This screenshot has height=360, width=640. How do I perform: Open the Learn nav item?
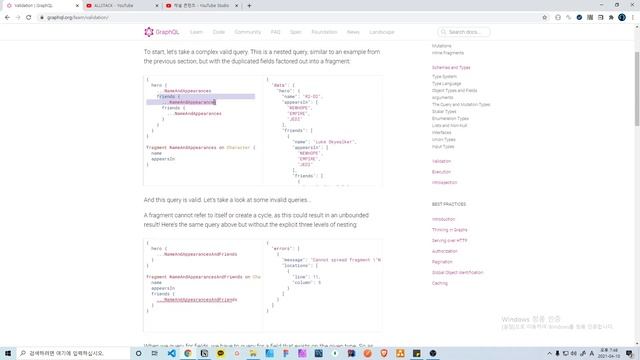point(196,32)
